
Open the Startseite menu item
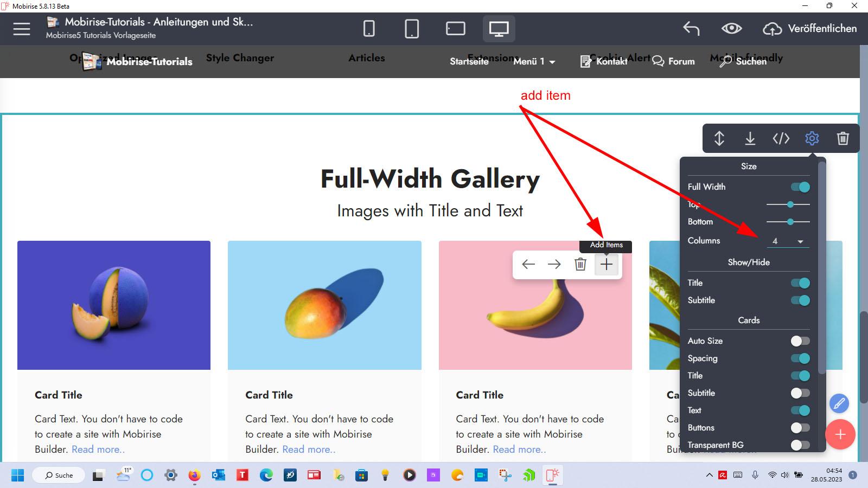click(x=469, y=61)
